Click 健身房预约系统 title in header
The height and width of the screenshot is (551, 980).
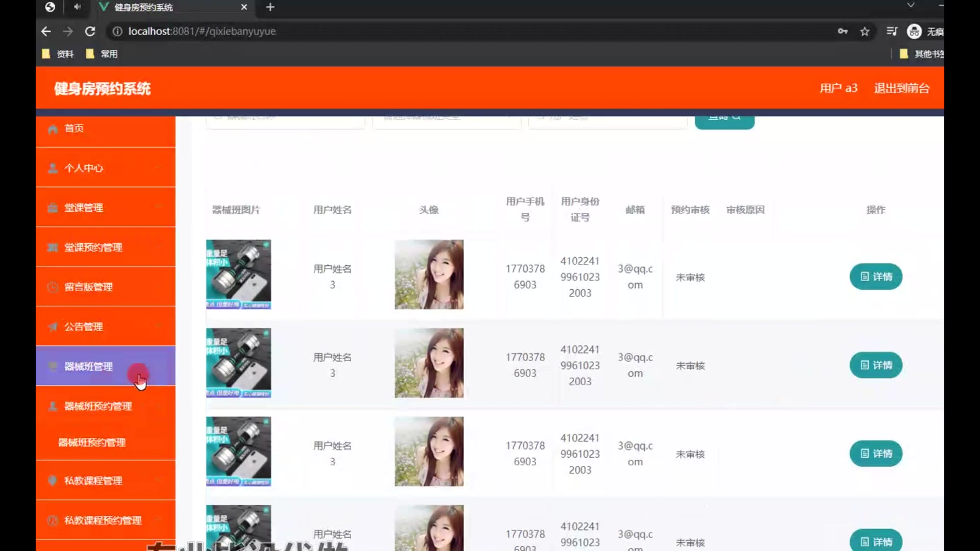pyautogui.click(x=102, y=89)
